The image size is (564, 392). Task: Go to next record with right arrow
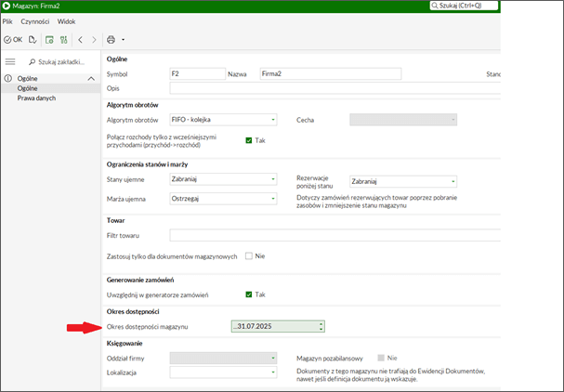(94, 40)
